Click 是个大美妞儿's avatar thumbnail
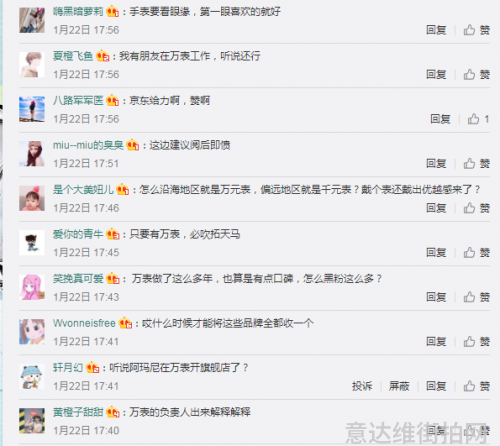Image resolution: width=500 pixels, height=446 pixels. pos(32,199)
